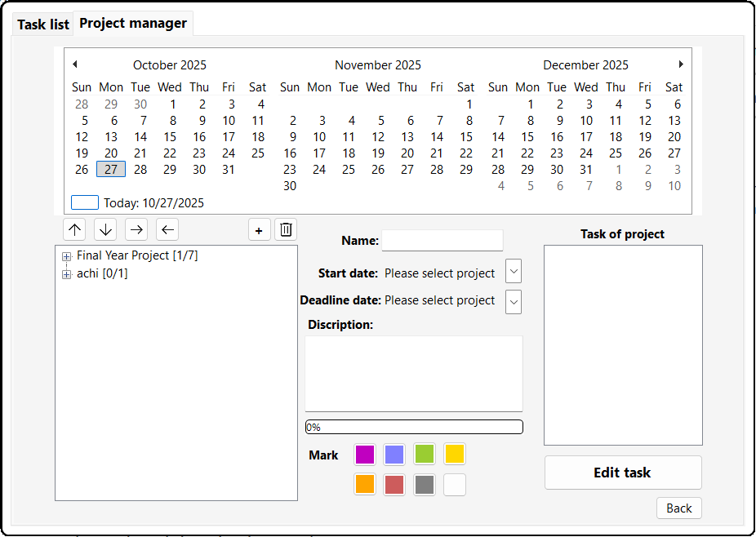
Task: Delete project using trash can icon
Action: pos(286,229)
